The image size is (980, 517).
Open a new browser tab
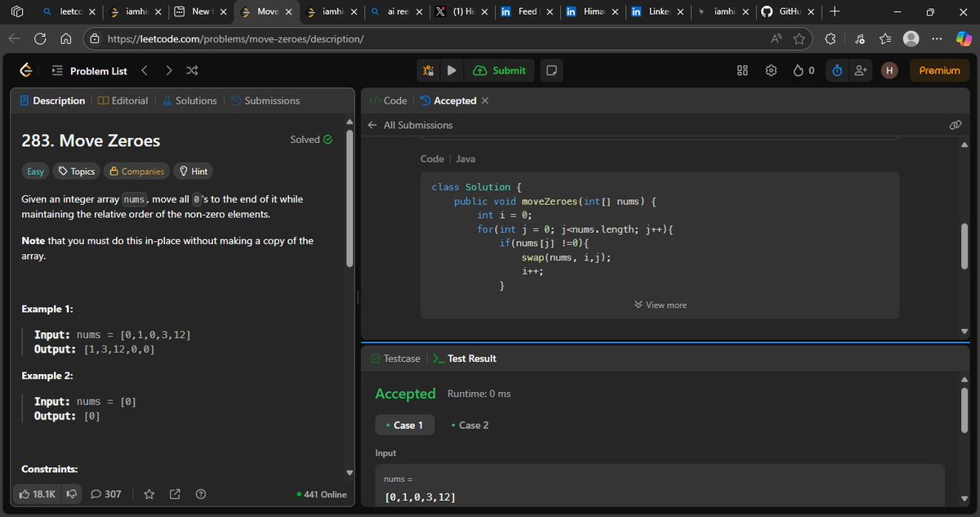coord(834,12)
